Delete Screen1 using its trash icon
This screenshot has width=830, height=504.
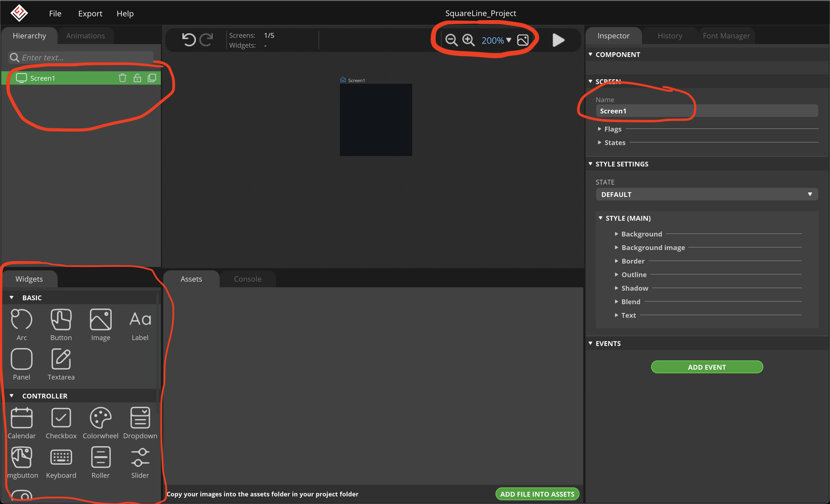[123, 78]
